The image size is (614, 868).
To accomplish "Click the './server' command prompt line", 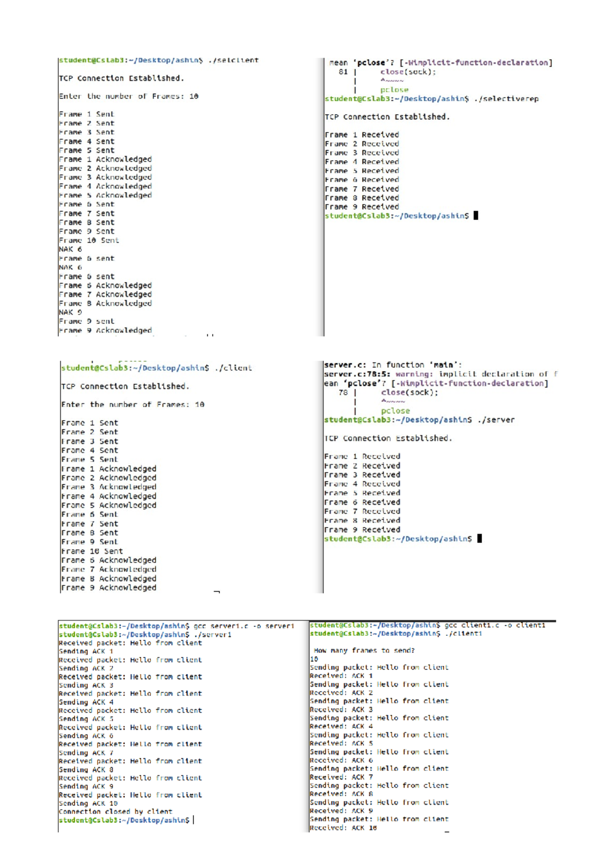I will tap(420, 420).
